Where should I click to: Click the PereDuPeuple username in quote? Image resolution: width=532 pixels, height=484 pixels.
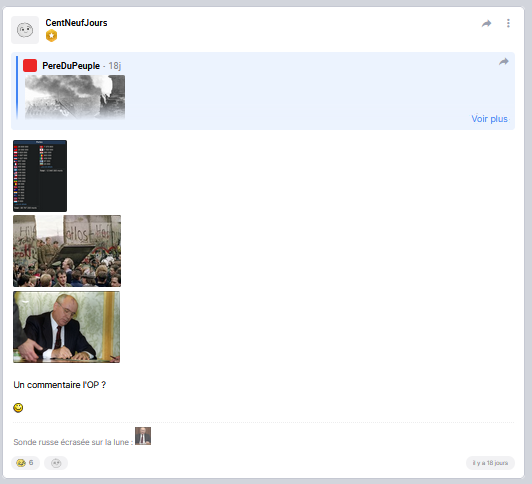pyautogui.click(x=71, y=65)
